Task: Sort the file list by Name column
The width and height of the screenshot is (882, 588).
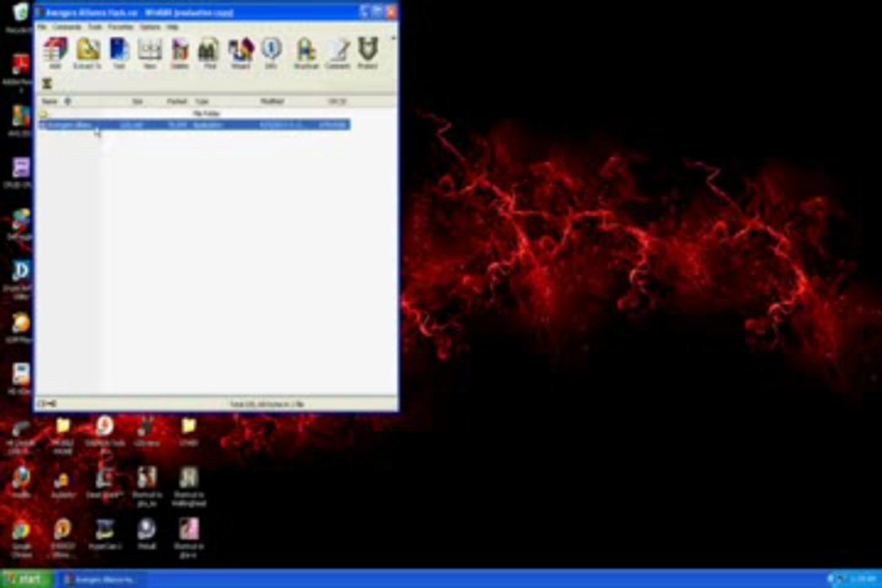Action: (50, 101)
